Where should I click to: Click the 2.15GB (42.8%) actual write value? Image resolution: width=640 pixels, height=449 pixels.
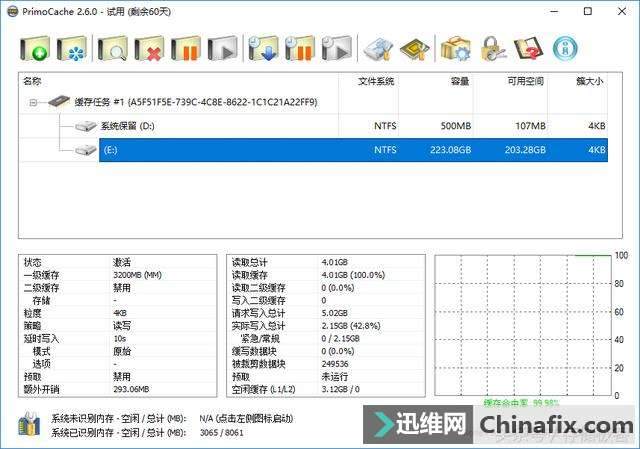(x=351, y=326)
